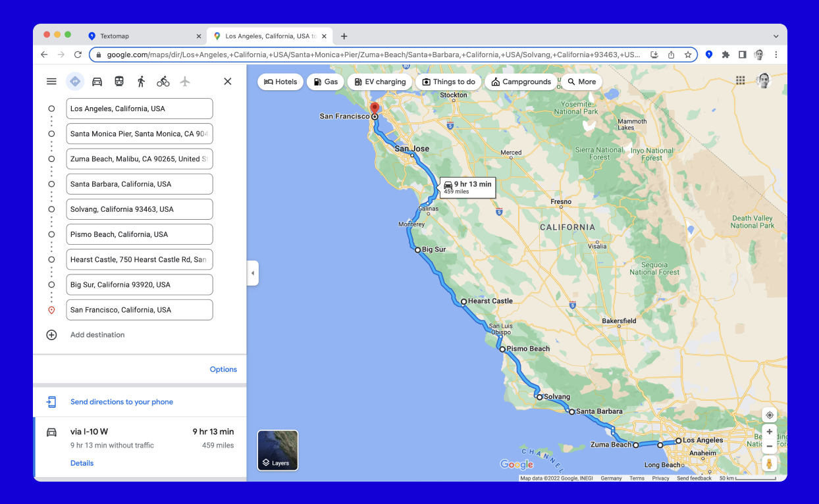Zoom out on the map

[770, 446]
